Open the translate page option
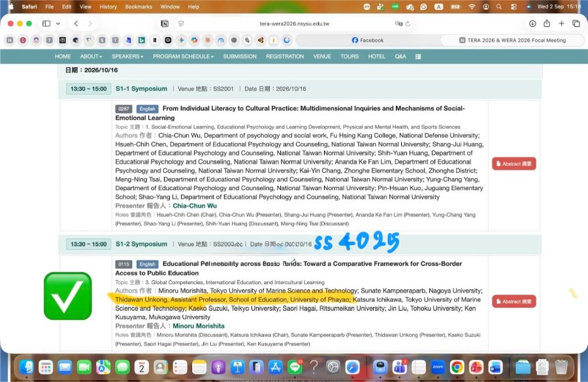Image resolution: width=588 pixels, height=382 pixels. [399, 24]
